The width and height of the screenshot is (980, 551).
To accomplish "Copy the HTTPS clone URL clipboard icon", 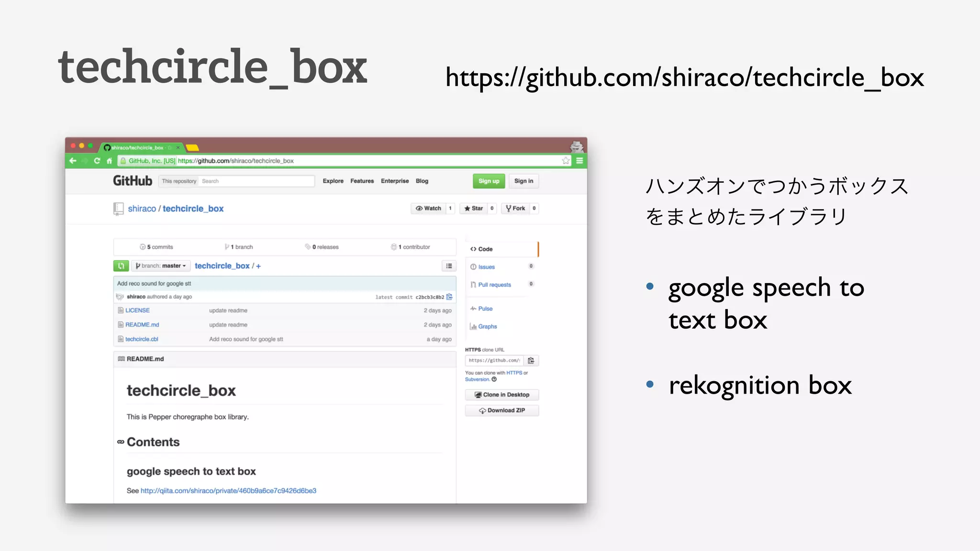I will pos(531,361).
